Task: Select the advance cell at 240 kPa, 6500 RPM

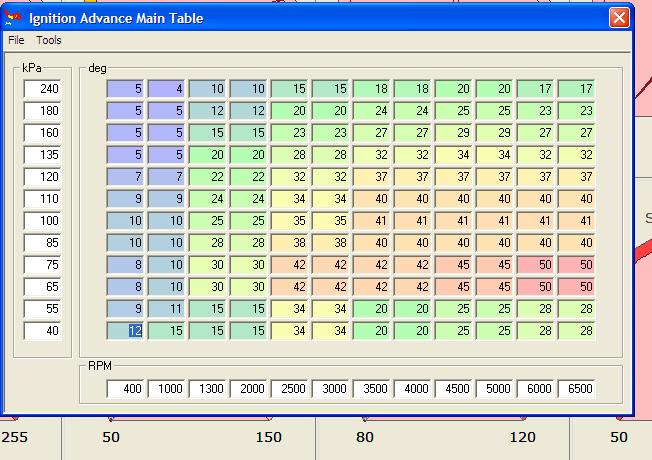Action: [577, 89]
